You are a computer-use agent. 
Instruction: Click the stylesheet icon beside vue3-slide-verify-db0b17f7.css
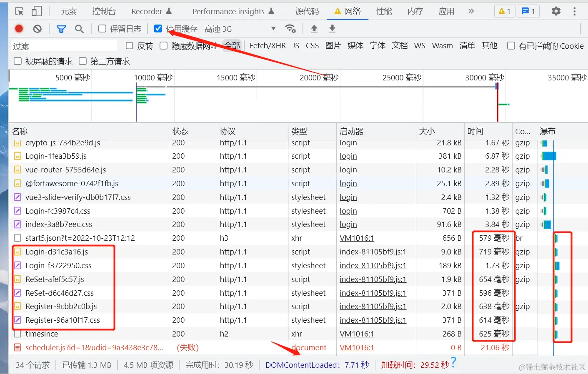click(18, 197)
